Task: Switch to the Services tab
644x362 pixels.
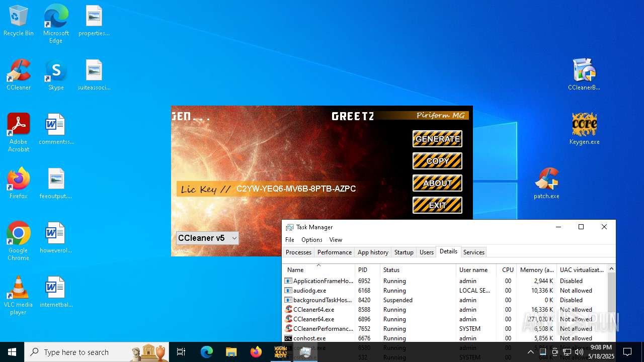Action: (474, 252)
